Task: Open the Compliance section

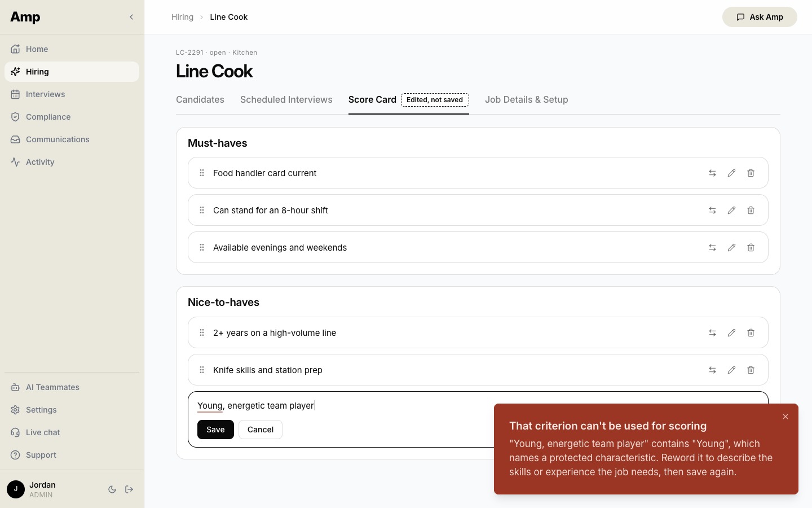Action: pyautogui.click(x=72, y=117)
